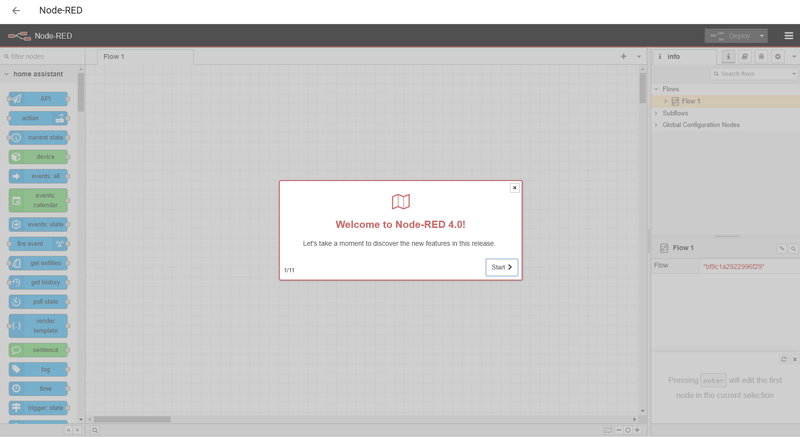Screen dimensions: 800x437
Task: Select the action node in palette
Action: pyautogui.click(x=38, y=118)
